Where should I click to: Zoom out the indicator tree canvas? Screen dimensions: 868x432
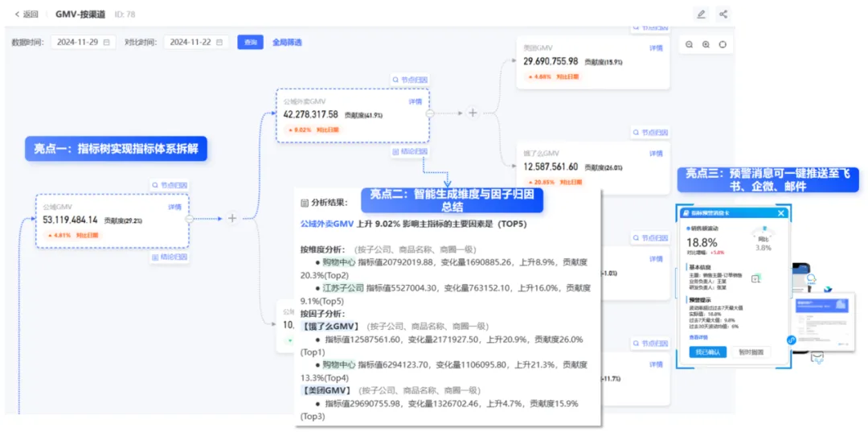coord(690,45)
